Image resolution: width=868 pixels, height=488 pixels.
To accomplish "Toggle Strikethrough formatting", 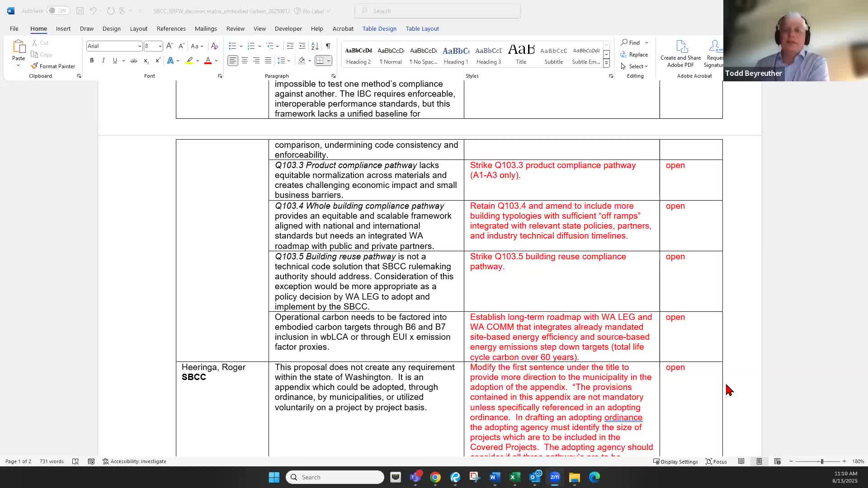I will 134,60.
